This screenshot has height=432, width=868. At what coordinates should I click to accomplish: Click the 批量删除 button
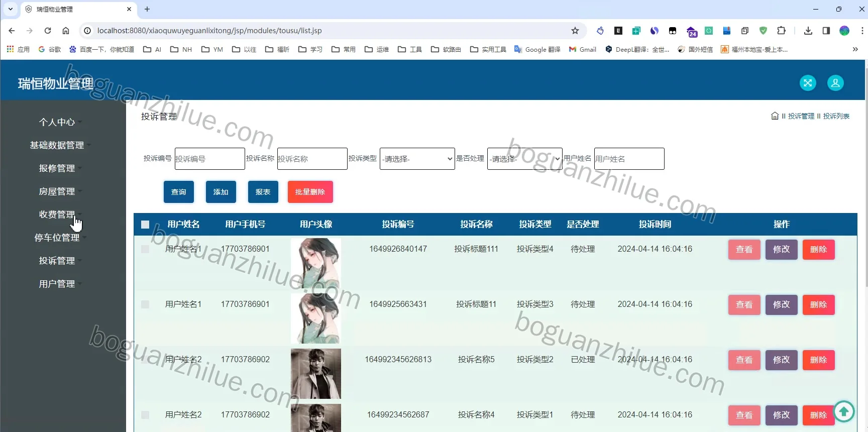point(310,192)
